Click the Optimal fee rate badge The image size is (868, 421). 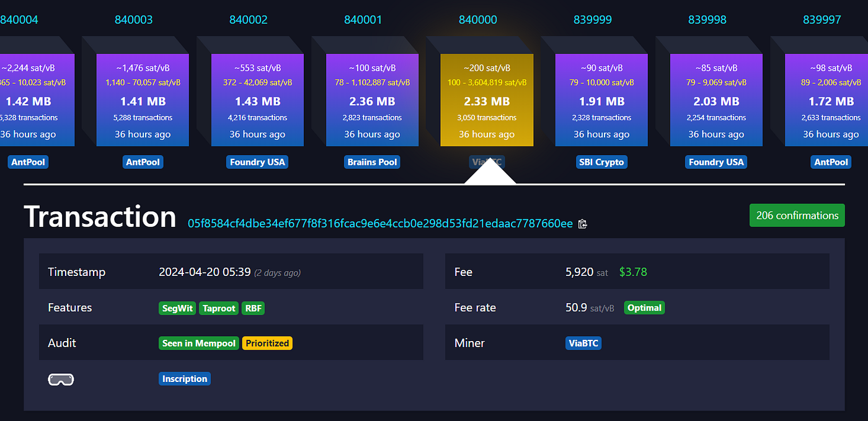[644, 308]
